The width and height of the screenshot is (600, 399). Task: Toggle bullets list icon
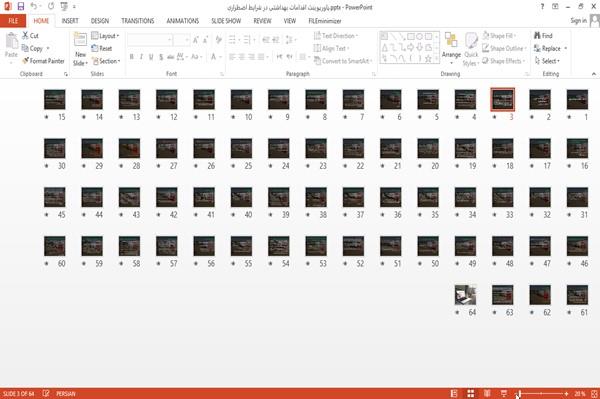pos(233,40)
